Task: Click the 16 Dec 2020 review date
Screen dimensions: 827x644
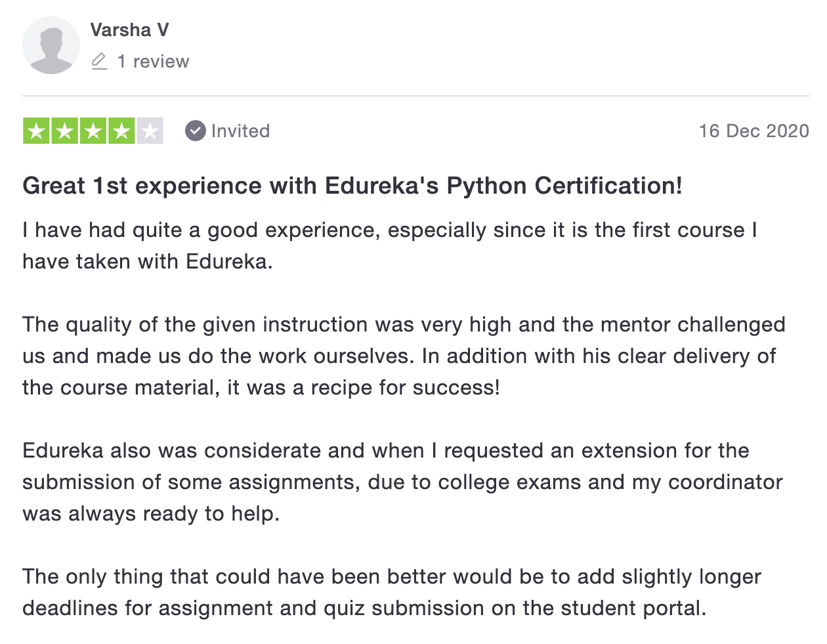Action: (x=755, y=131)
